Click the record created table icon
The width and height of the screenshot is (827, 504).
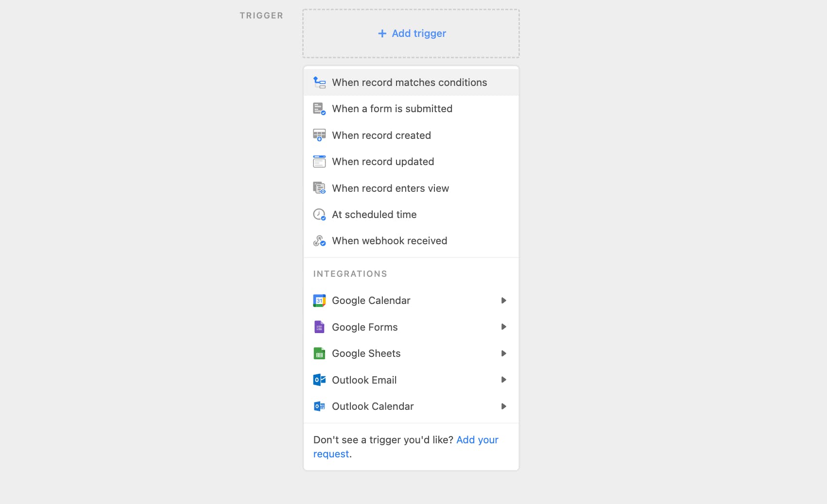tap(319, 135)
